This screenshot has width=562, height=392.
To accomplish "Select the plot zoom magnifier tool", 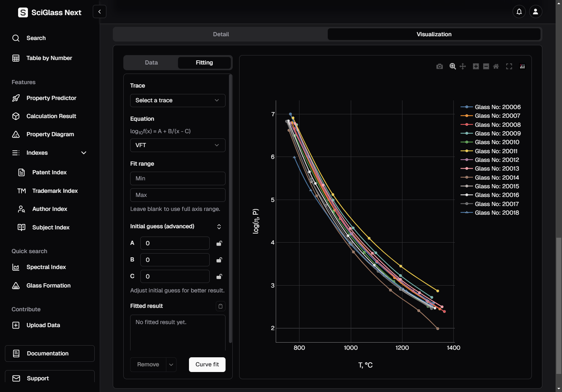I will click(x=453, y=66).
